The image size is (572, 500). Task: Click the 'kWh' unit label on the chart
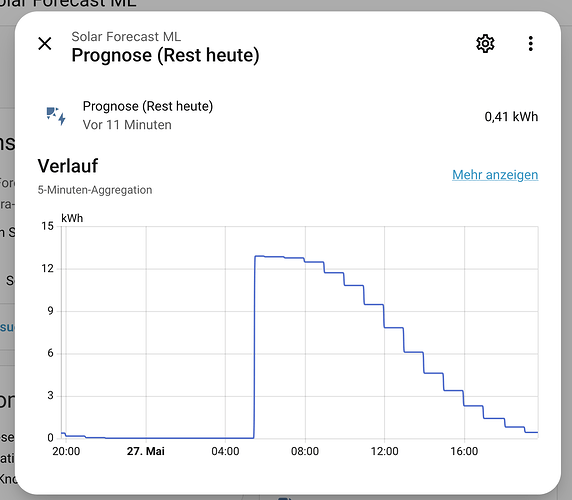72,218
